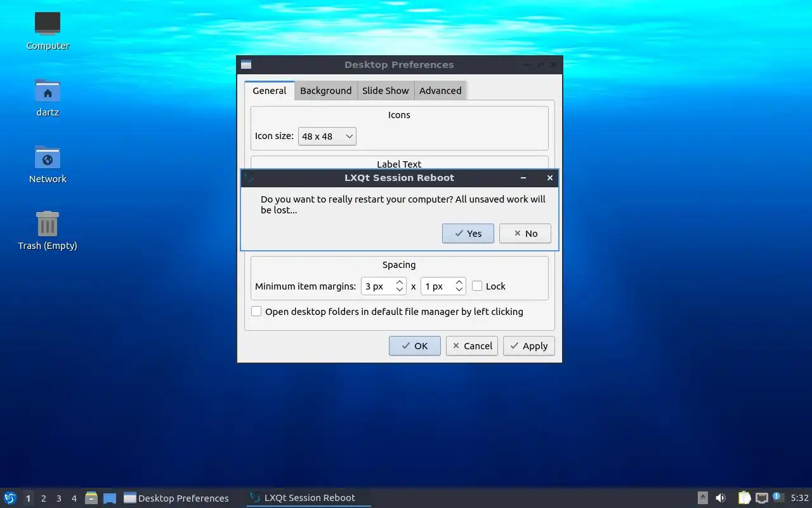Expand the Icon size dropdown
Viewport: 812px width, 508px height.
tap(327, 137)
